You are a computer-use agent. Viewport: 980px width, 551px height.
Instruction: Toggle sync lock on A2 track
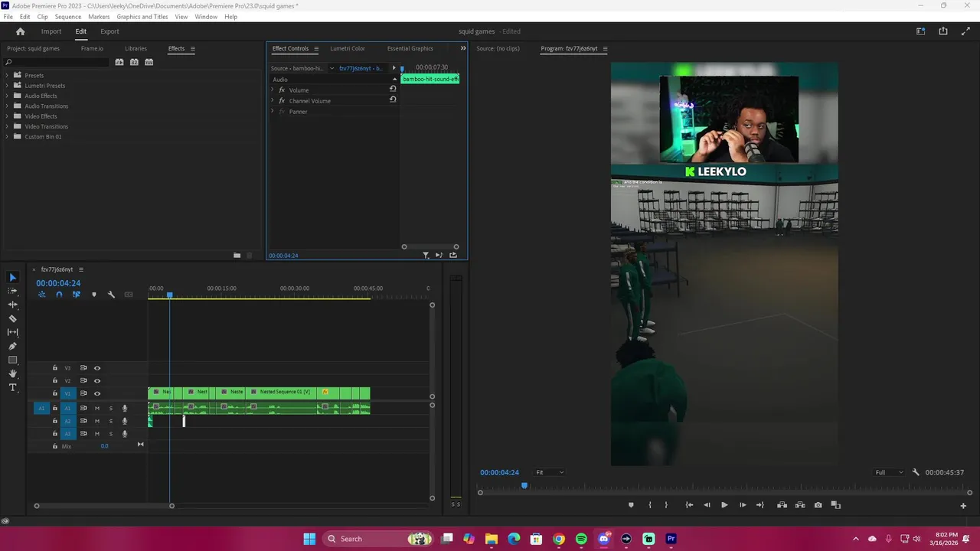pyautogui.click(x=83, y=421)
